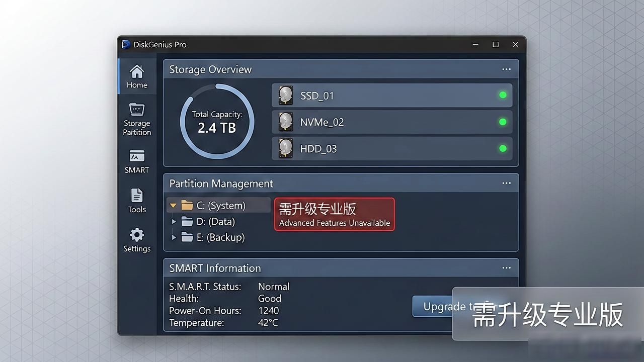Click the C: (System) folder icon
The height and width of the screenshot is (362, 644).
point(187,205)
